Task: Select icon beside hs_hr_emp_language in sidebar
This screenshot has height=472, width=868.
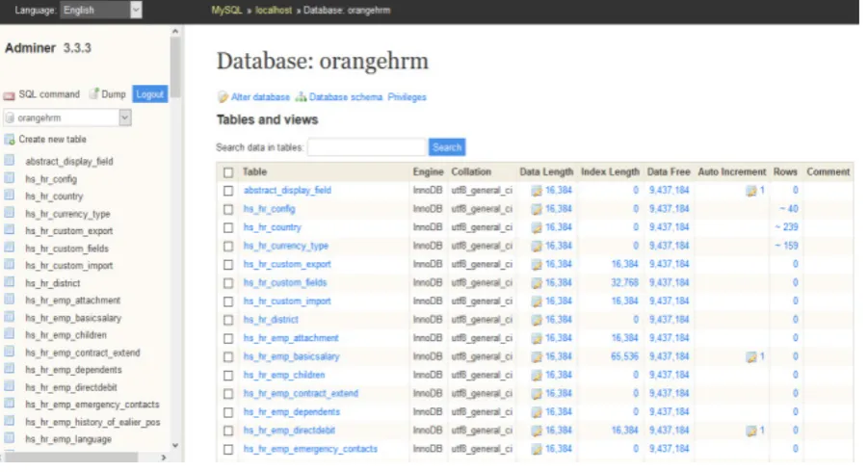Action: tap(10, 438)
